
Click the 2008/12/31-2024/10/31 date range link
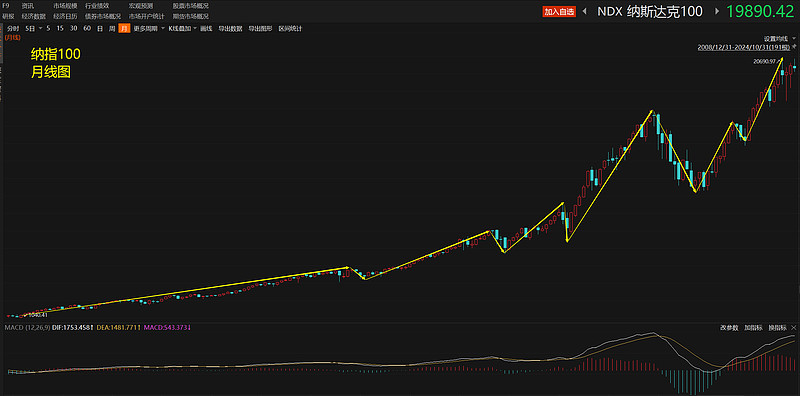(744, 47)
